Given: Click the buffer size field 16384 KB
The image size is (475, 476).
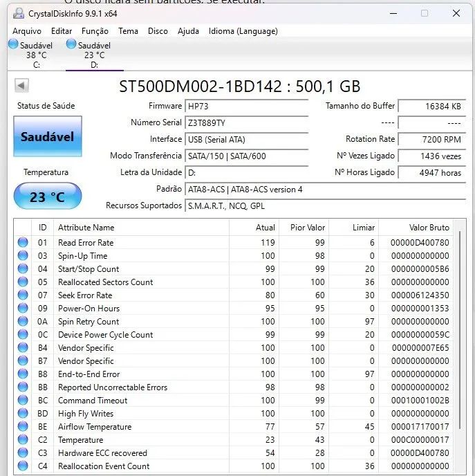Looking at the screenshot, I should (432, 107).
